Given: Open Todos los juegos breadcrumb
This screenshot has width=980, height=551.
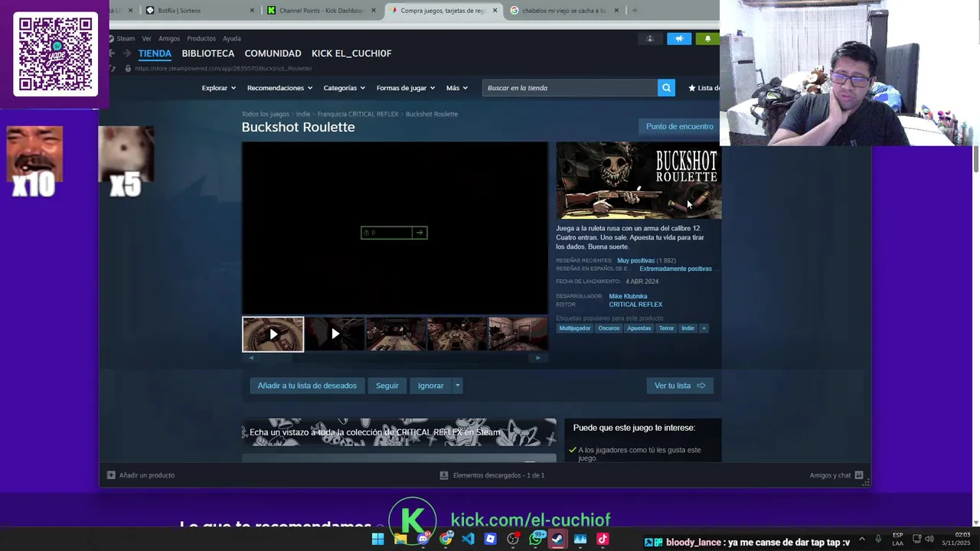Looking at the screenshot, I should click(265, 114).
